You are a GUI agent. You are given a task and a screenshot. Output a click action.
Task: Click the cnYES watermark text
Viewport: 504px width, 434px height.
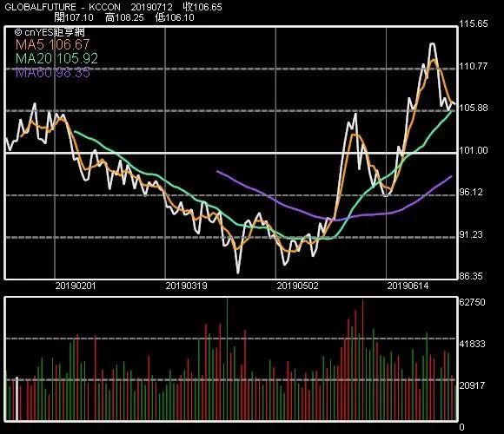[50, 32]
